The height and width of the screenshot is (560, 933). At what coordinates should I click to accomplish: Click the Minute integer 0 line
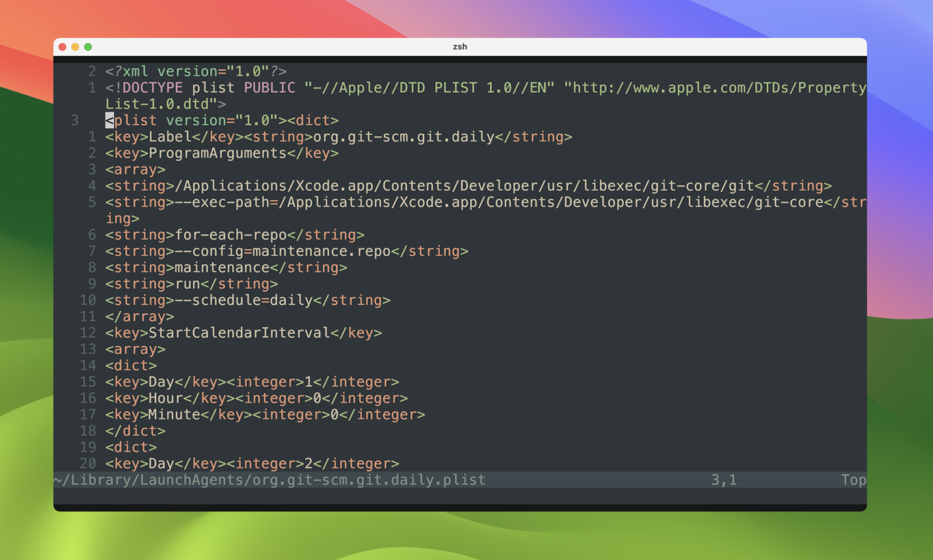pyautogui.click(x=265, y=415)
